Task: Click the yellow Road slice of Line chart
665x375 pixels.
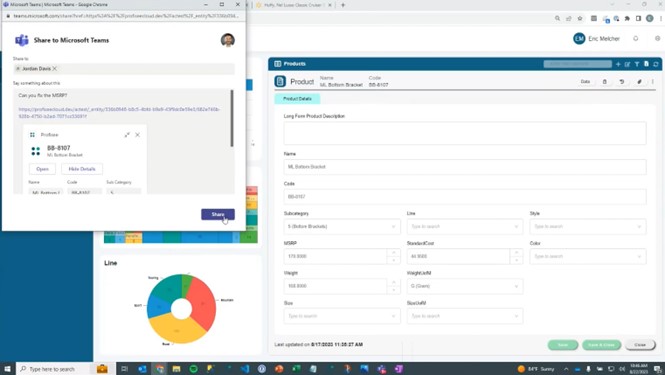Action: click(x=177, y=329)
